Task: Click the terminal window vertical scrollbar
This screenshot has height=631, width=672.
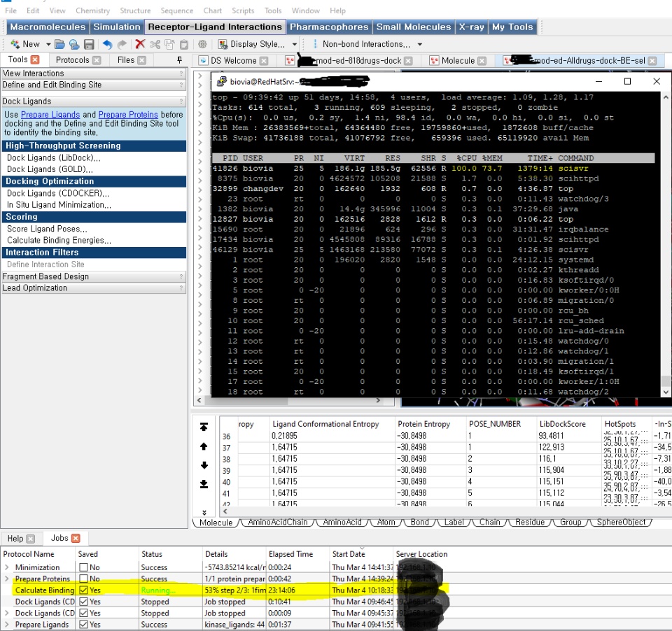Action: point(666,244)
